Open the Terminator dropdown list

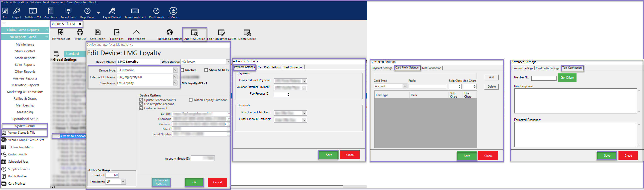pyautogui.click(x=123, y=182)
